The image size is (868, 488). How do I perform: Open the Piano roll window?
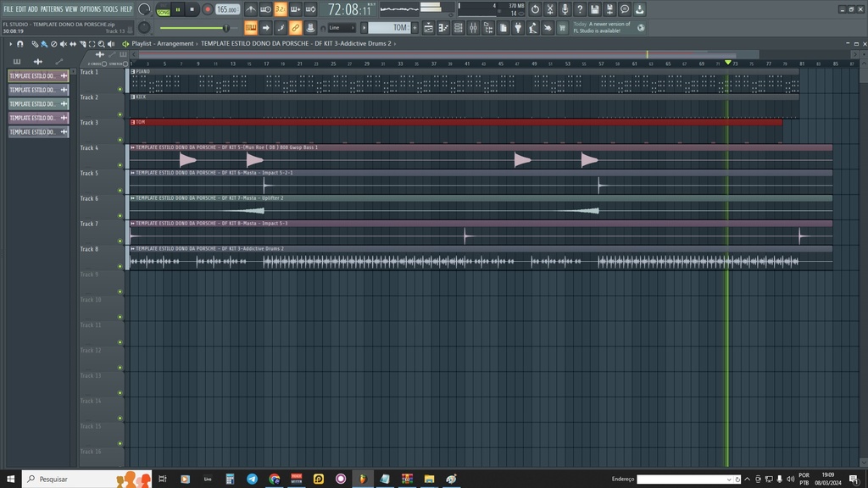pos(443,28)
